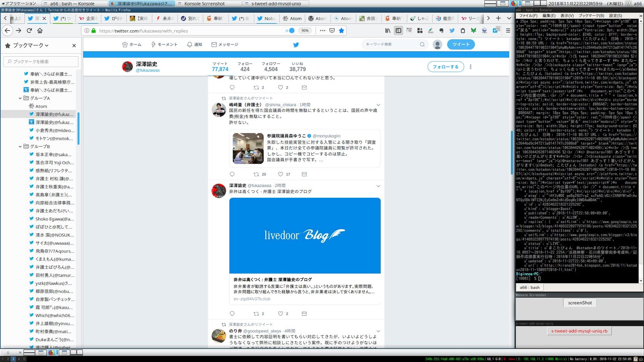The width and height of the screenshot is (644, 362).
Task: Close the bookmarks sidebar
Action: [74, 45]
